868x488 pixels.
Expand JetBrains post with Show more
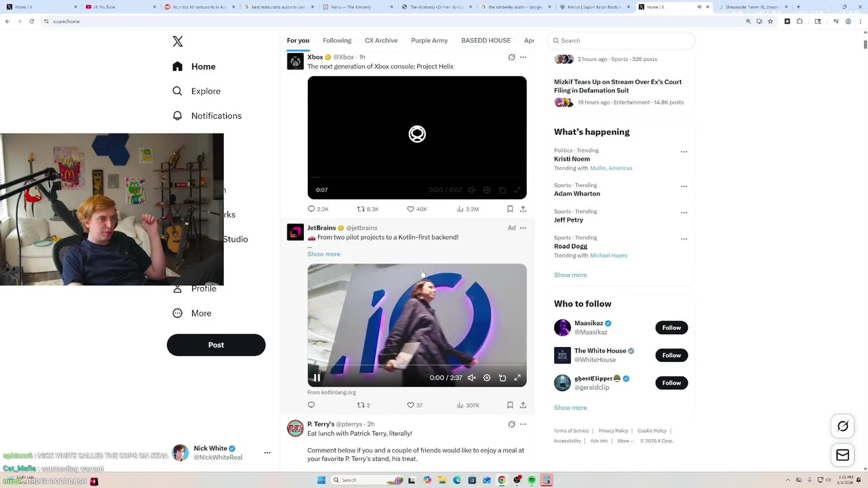[x=323, y=254]
